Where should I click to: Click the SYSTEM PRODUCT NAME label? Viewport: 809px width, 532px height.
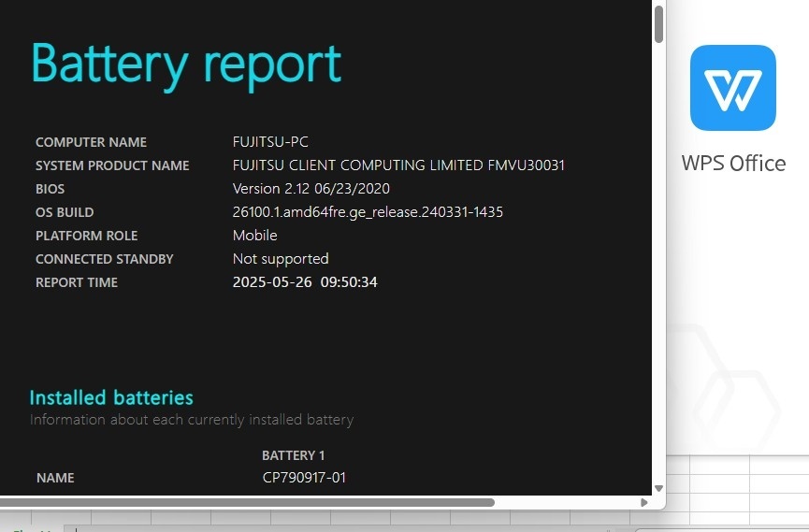pos(112,165)
